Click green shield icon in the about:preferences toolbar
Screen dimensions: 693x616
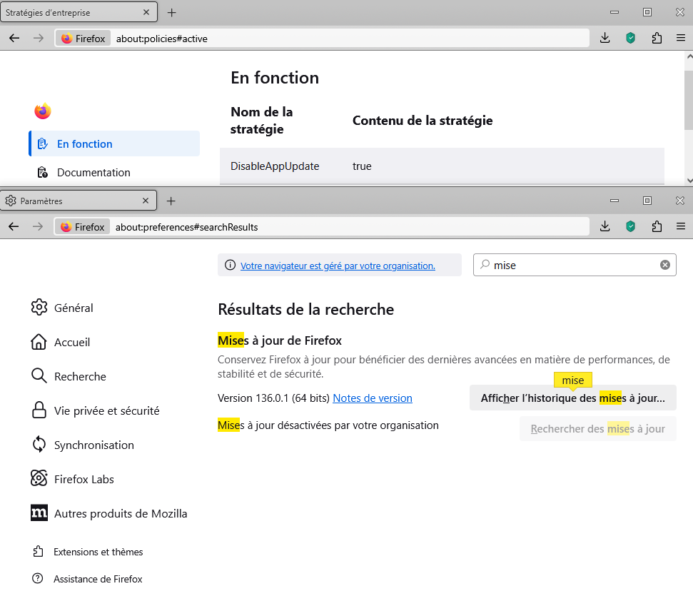point(630,226)
